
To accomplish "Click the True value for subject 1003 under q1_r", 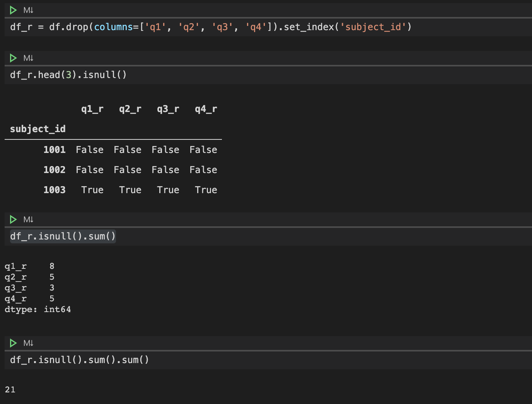I will click(92, 190).
